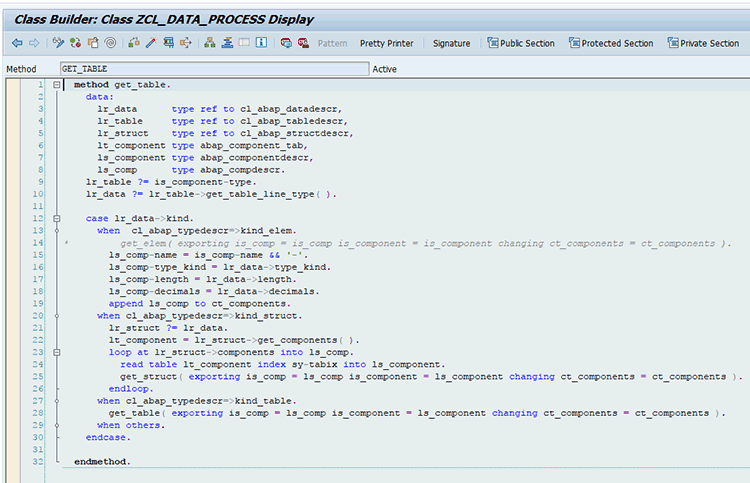This screenshot has height=483, width=750.
Task: Click the 'append ls_comp to ct_components' line
Action: (199, 304)
